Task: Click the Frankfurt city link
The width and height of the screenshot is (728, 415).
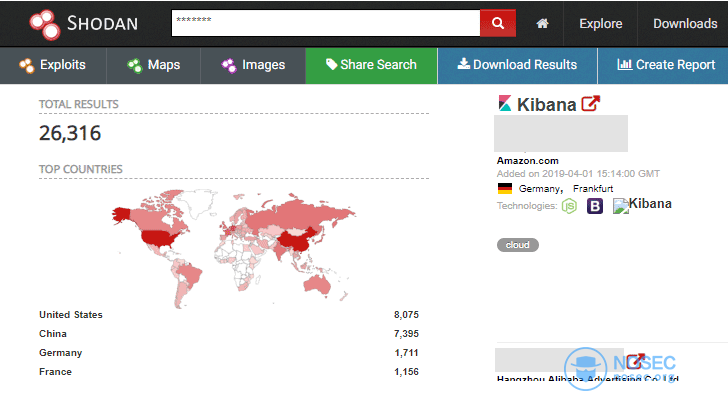Action: coord(593,188)
